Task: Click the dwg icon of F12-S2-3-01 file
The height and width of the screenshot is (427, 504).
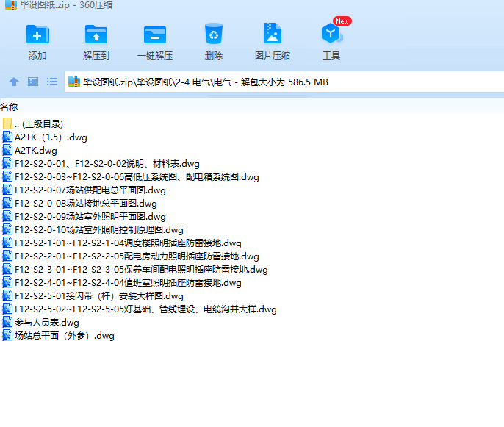Action: [x=7, y=270]
